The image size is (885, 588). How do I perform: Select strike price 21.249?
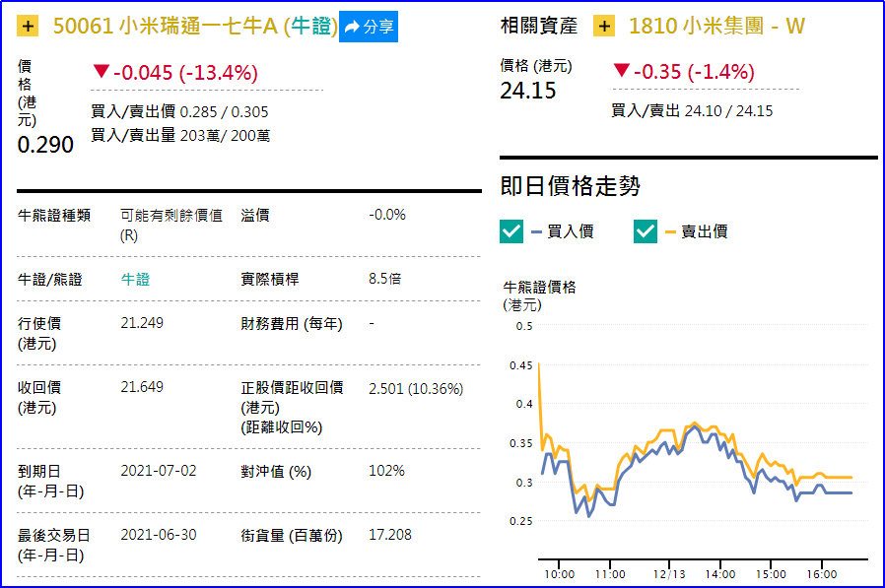[x=142, y=323]
